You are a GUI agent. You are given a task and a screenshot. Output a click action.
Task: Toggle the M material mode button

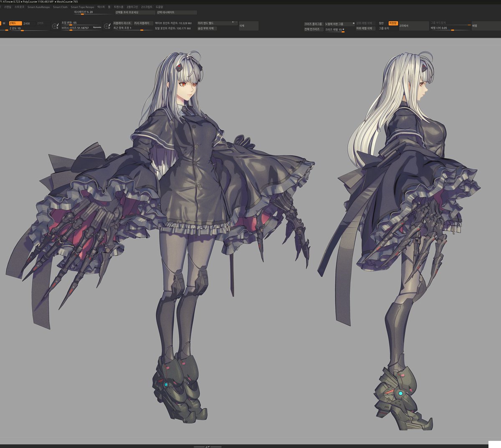pyautogui.click(x=4, y=23)
